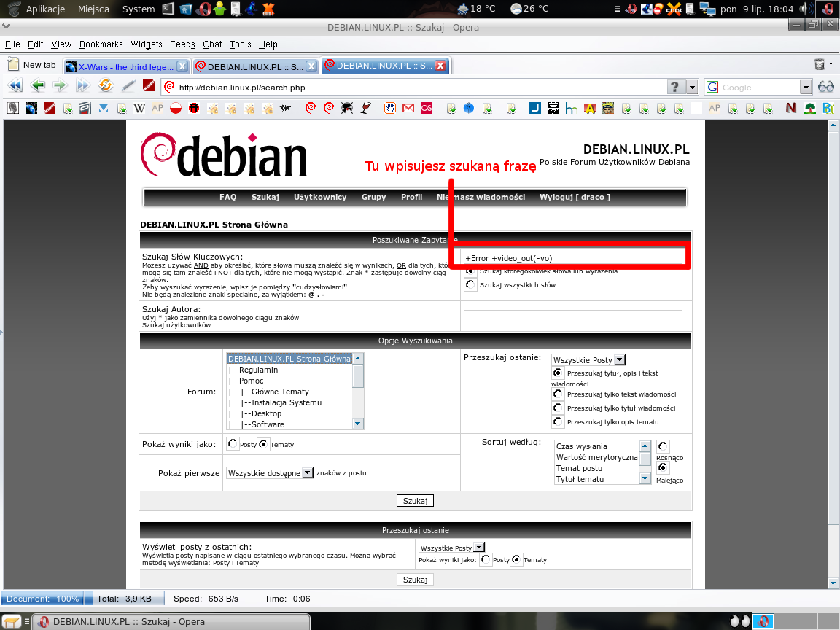Open the Widgets menu
Screen dimensions: 840x630
[147, 44]
